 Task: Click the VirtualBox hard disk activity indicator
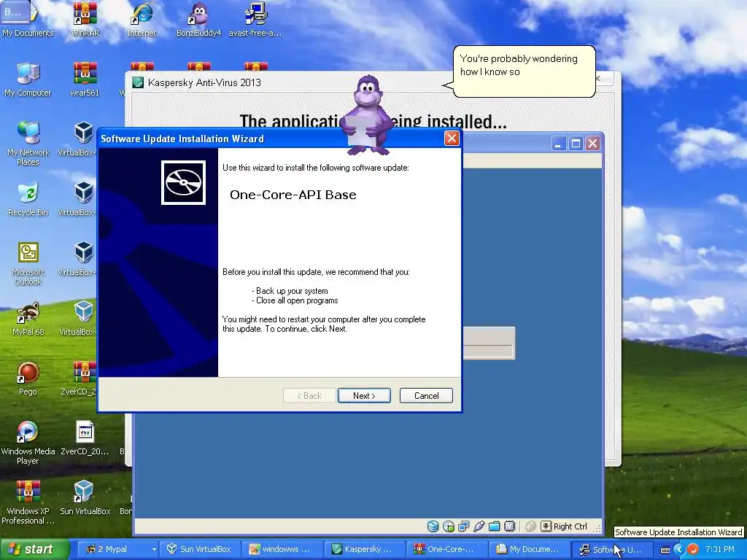tap(433, 526)
